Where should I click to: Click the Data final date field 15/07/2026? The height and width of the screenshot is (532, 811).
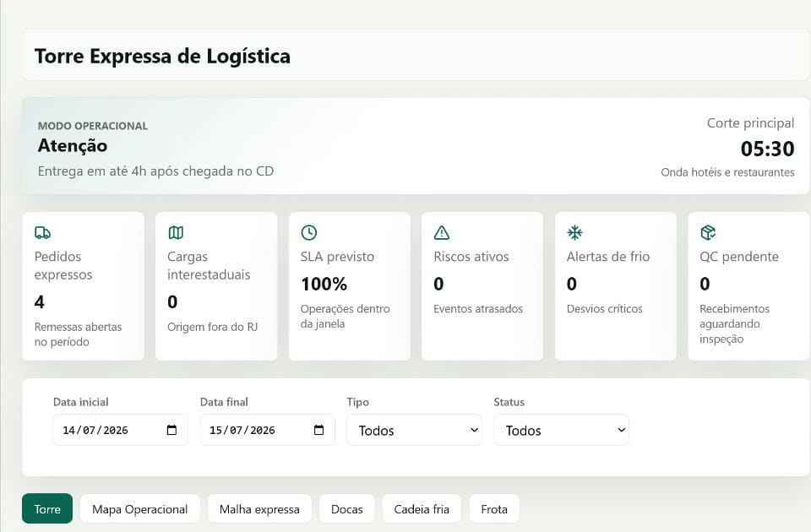tap(268, 430)
